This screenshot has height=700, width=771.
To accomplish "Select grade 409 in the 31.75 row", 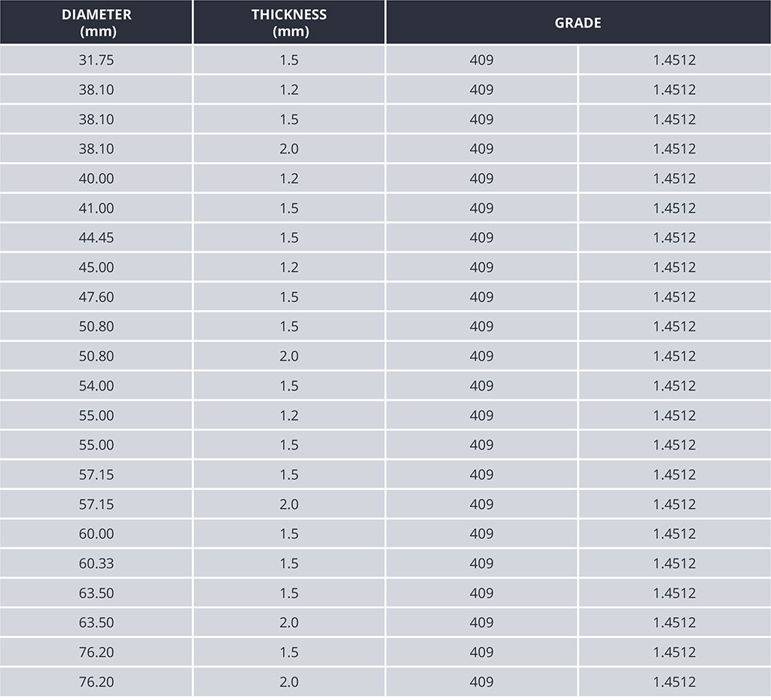I will (482, 60).
